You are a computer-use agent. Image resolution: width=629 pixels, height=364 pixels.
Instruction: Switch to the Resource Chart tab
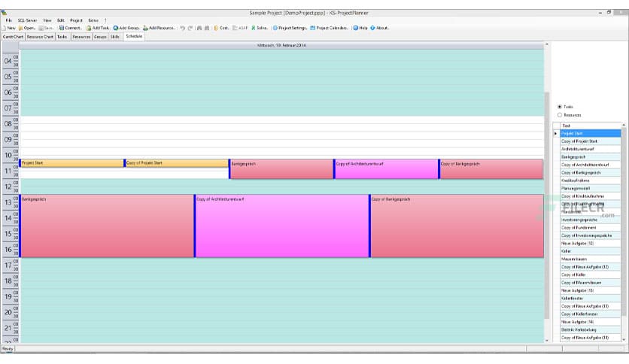pos(40,37)
